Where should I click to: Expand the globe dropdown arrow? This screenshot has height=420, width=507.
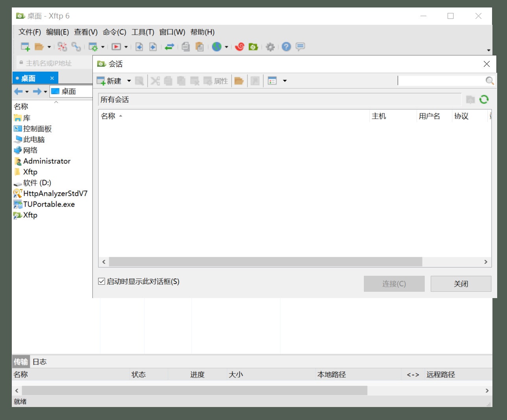[x=226, y=47]
